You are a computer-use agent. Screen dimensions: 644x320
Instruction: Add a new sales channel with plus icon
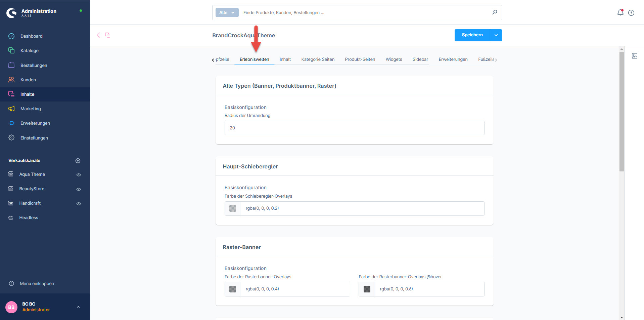coord(78,161)
